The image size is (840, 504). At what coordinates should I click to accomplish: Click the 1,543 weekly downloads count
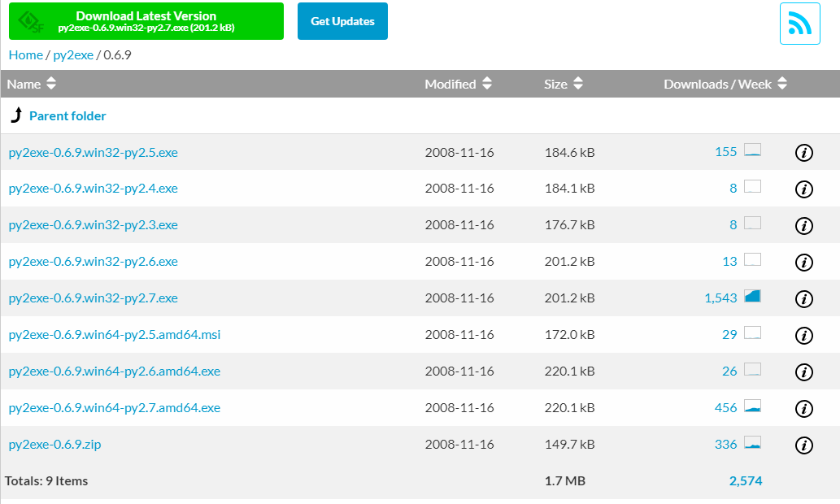(x=720, y=298)
